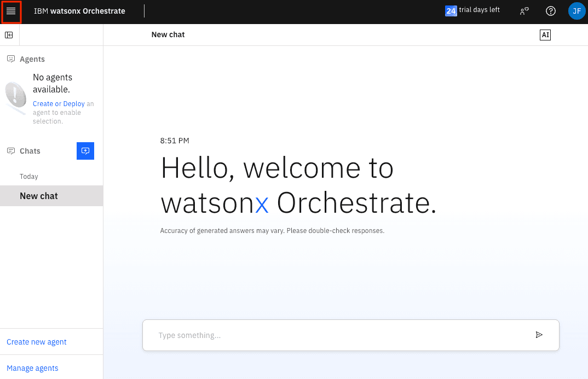This screenshot has width=588, height=379.
Task: Collapse the left sidebar panel
Action: 9,35
